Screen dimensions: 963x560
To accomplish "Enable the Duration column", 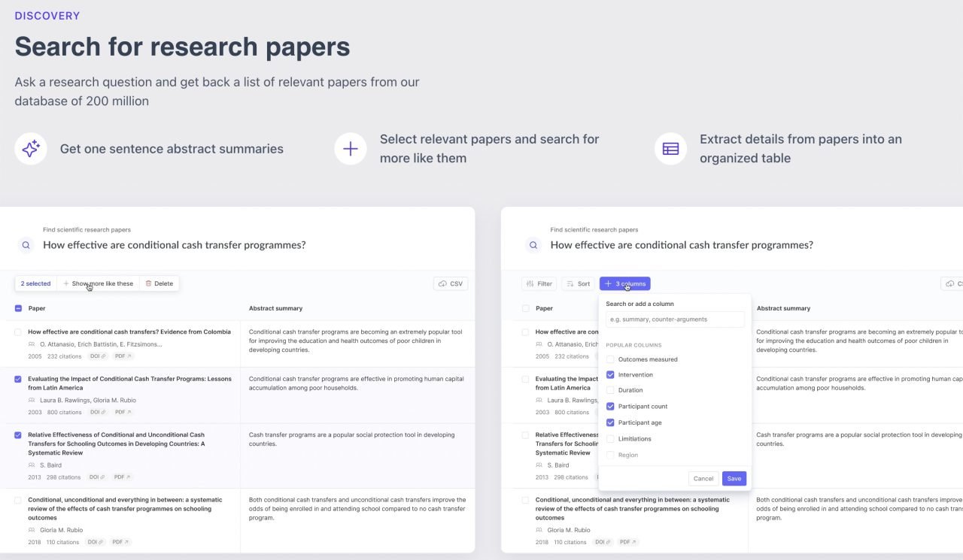I will click(610, 390).
